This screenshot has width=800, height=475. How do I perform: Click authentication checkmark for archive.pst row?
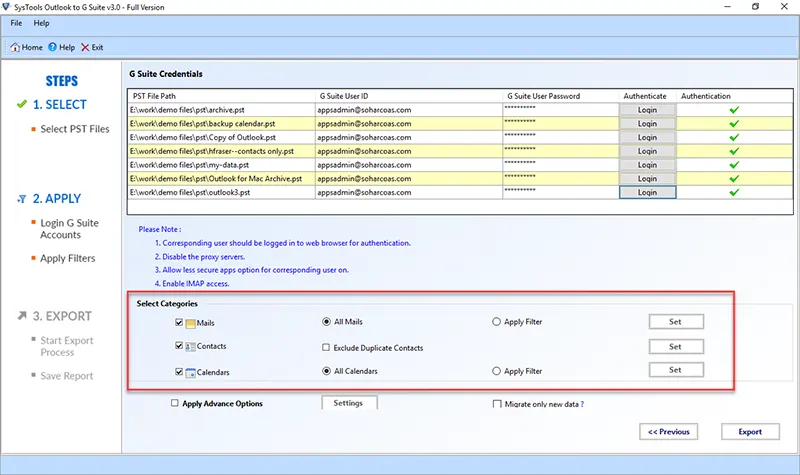click(734, 110)
